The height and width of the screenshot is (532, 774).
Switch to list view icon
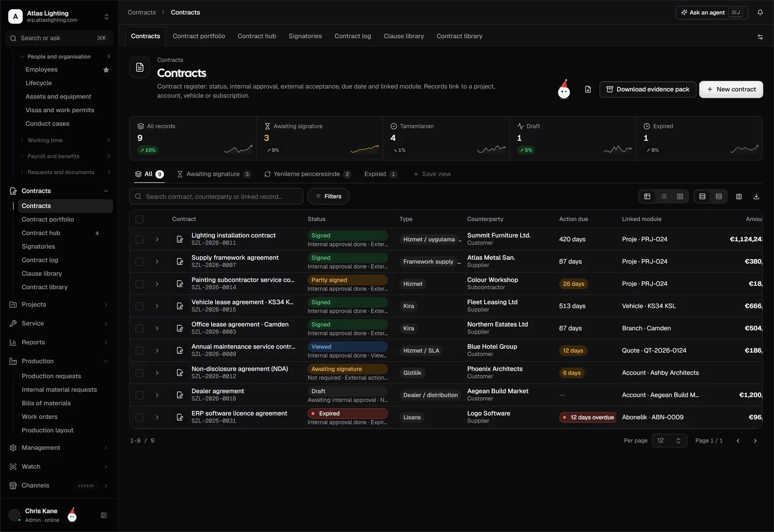pyautogui.click(x=664, y=196)
